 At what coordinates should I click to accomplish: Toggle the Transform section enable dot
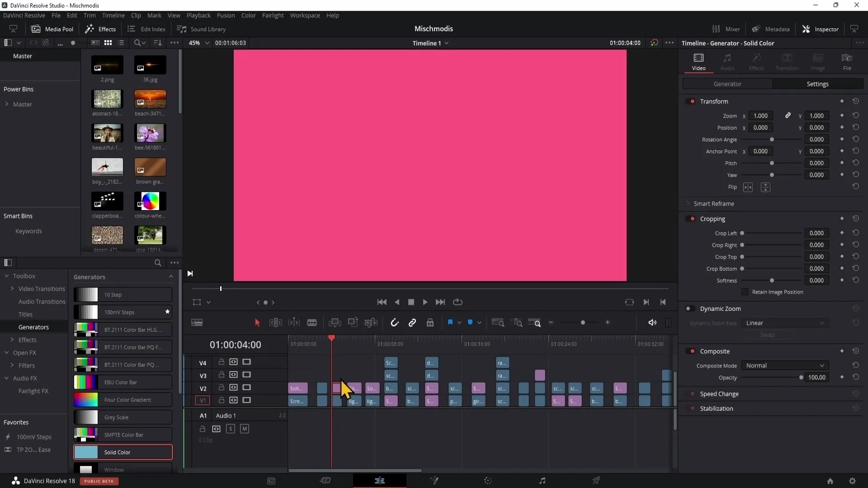pyautogui.click(x=691, y=101)
